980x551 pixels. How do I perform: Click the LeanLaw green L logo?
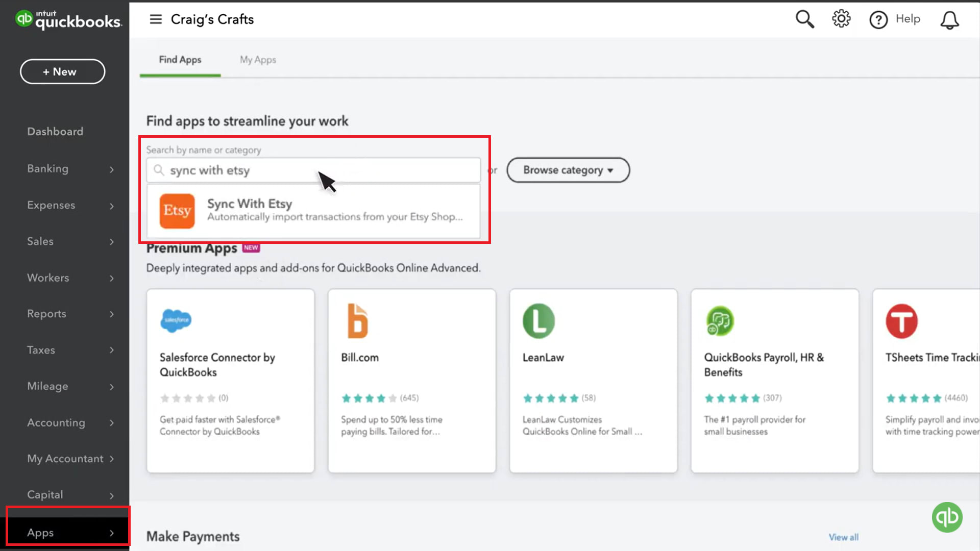coord(539,321)
